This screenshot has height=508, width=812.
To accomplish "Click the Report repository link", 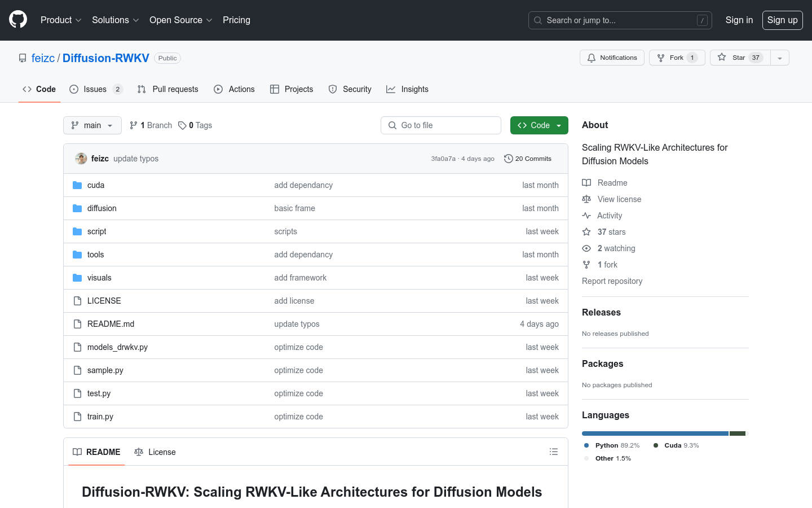I will pos(612,281).
